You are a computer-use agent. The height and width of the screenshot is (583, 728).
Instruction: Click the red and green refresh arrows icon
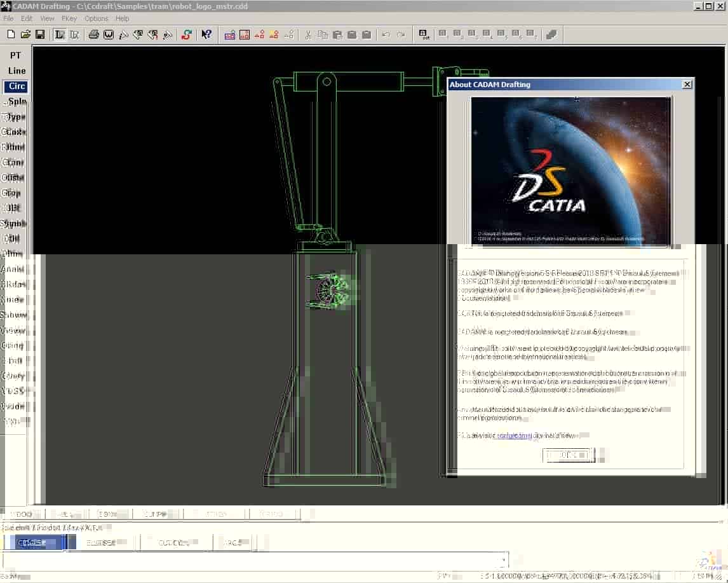(x=187, y=34)
